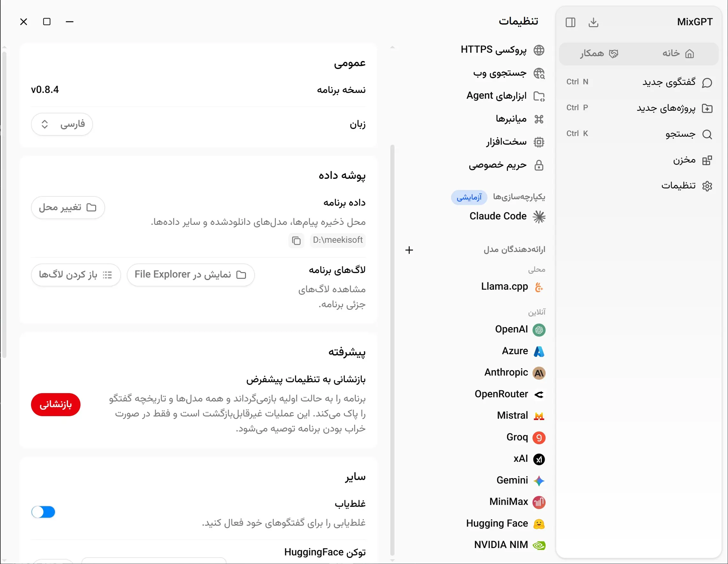Open سخت‌افزار hardware settings
728x564 pixels.
pyautogui.click(x=515, y=142)
